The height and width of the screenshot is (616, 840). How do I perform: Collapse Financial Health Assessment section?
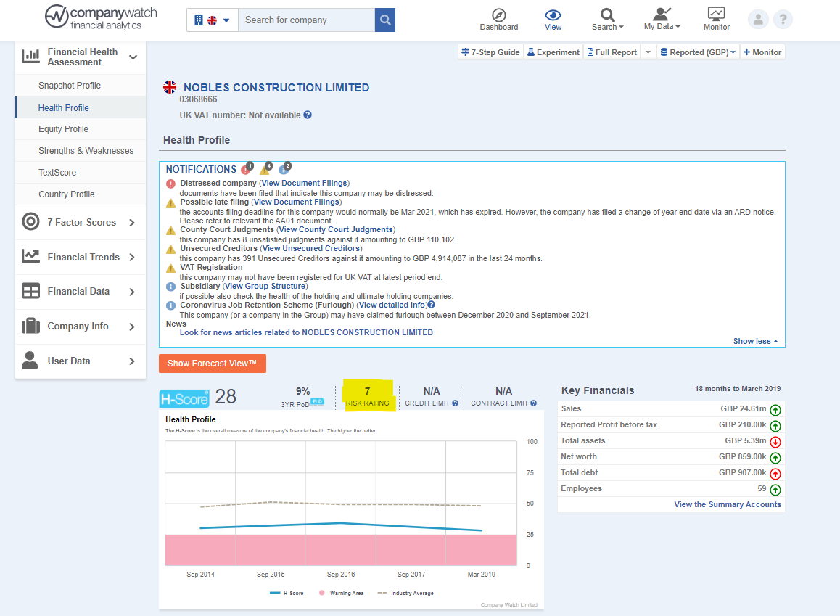coord(81,57)
